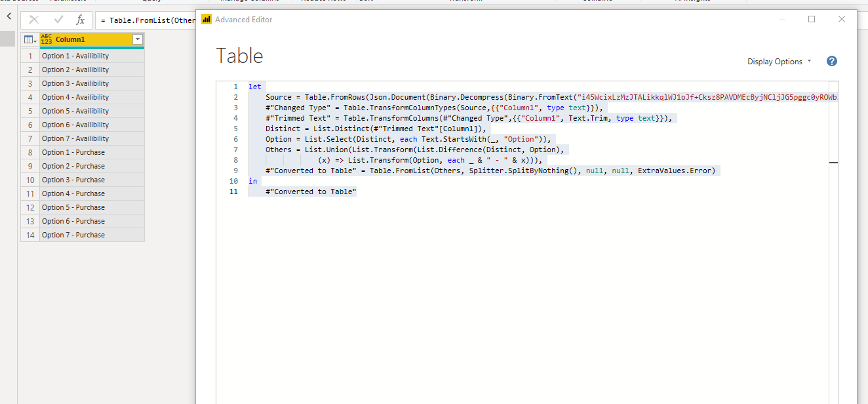868x404 pixels.
Task: Click line number 8 in the editor gutter
Action: pos(236,160)
